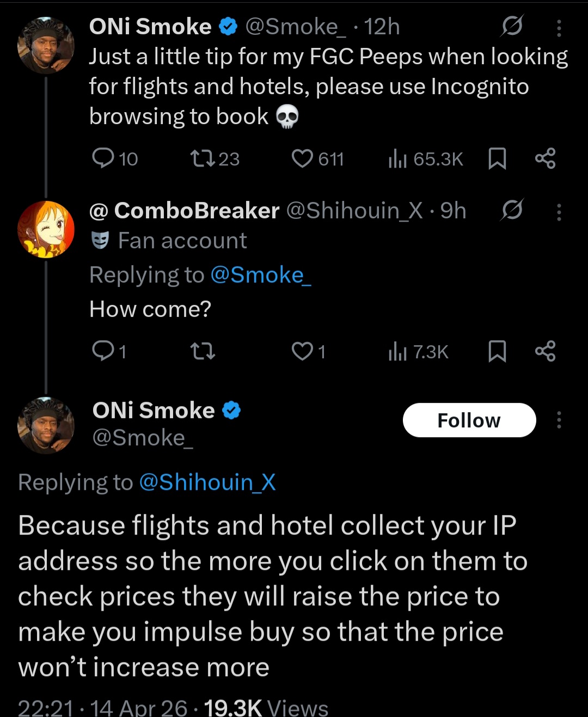Reply to ComboBreaker's 'How come?' tweet
Screen dimensions: 588x717
103,351
